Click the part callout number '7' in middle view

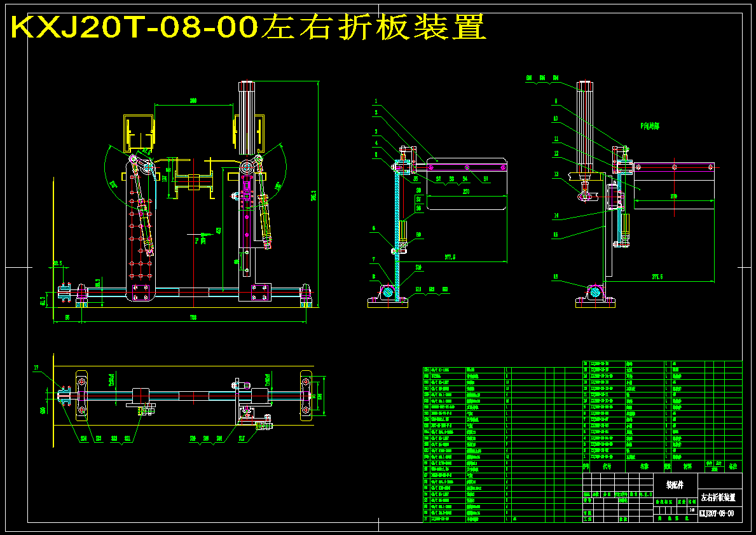(374, 259)
